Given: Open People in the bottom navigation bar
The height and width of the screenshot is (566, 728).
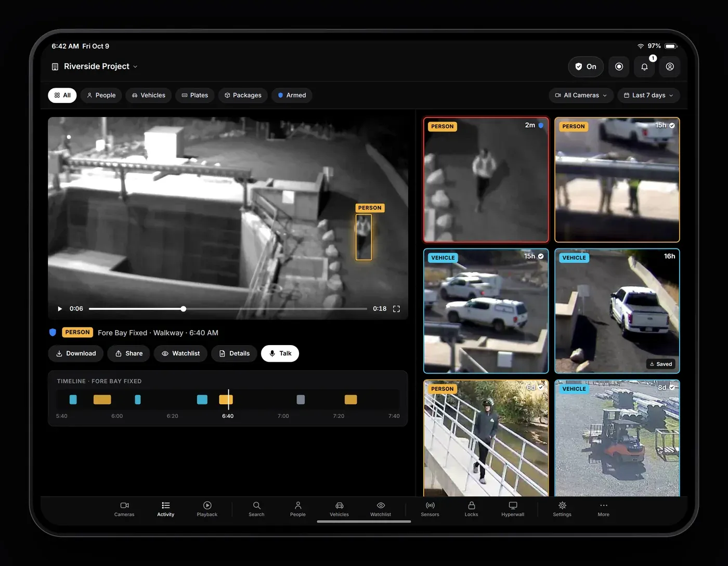Looking at the screenshot, I should point(298,509).
